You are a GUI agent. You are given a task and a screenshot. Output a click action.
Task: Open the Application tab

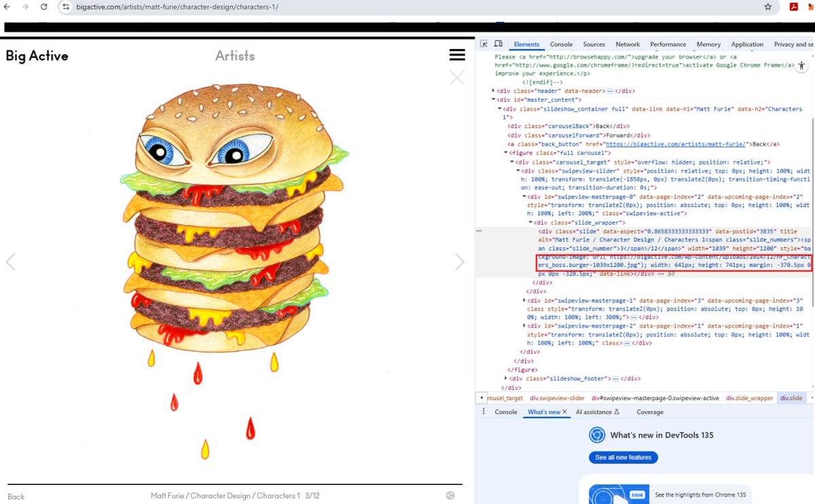click(747, 44)
